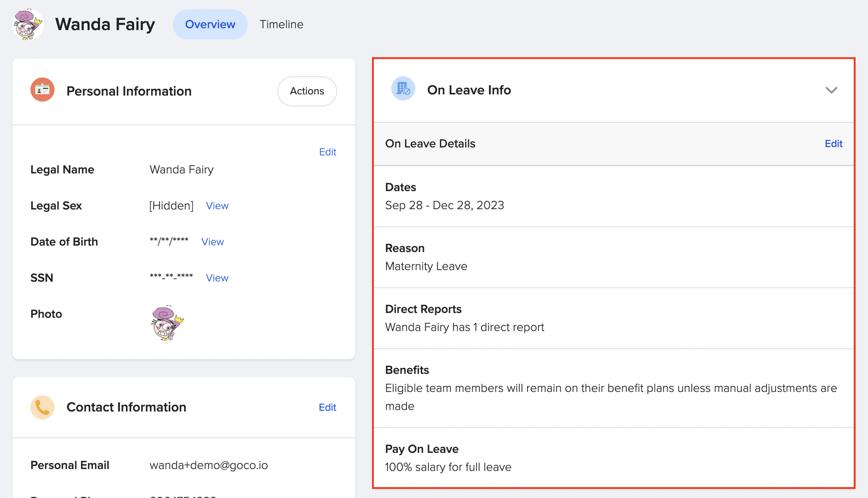Click the Personal Information ID badge icon
Image resolution: width=868 pixels, height=498 pixels.
[42, 90]
